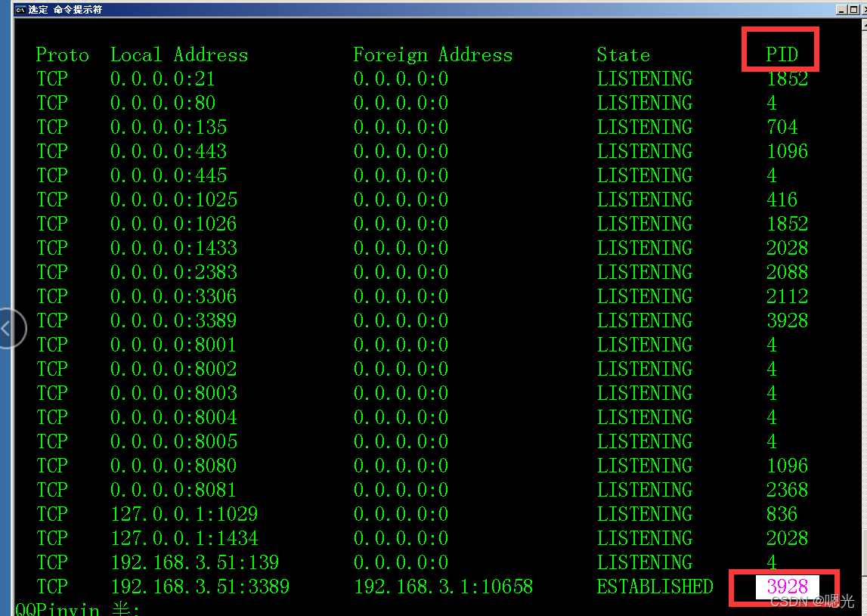
Task: Click the 'Proto' column header
Action: pyautogui.click(x=63, y=54)
